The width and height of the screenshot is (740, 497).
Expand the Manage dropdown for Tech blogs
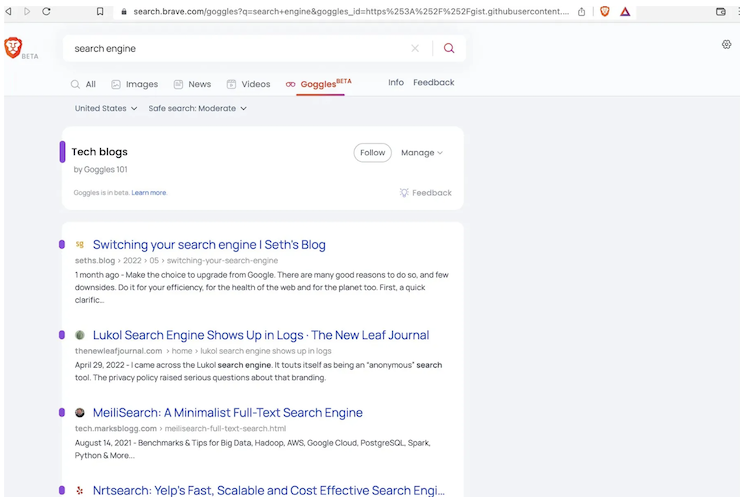coord(422,153)
